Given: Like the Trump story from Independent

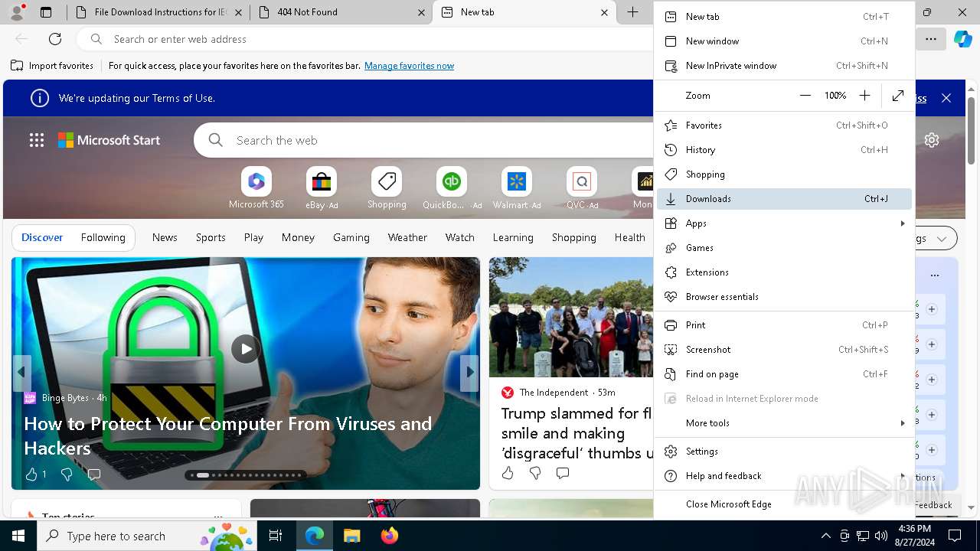Looking at the screenshot, I should pyautogui.click(x=508, y=473).
